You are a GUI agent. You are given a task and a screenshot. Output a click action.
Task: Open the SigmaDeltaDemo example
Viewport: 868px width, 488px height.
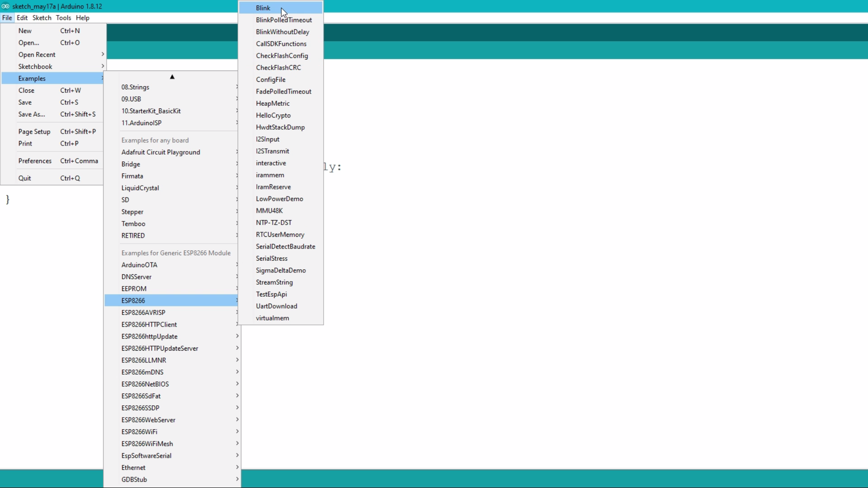pos(281,270)
